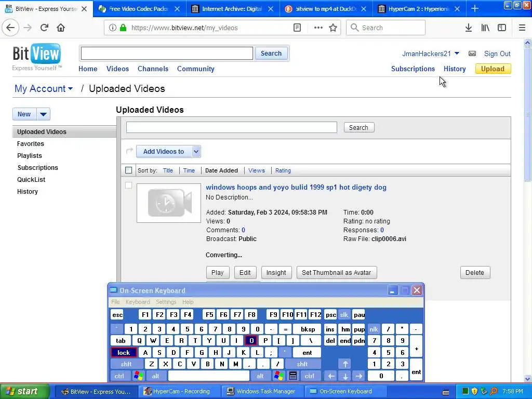Screen dimensions: 532x399
Task: Tick the select-all checkbox beside Sort by
Action: tap(129, 170)
